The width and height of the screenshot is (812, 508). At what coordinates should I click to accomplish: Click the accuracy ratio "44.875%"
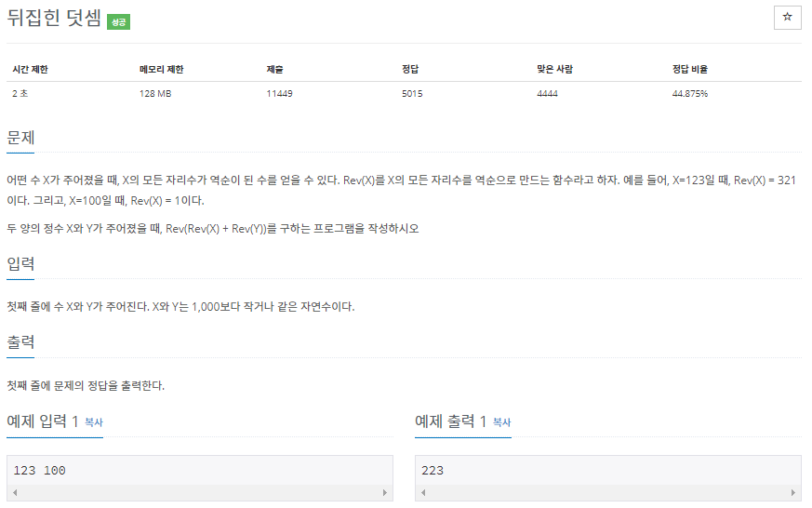(x=690, y=94)
